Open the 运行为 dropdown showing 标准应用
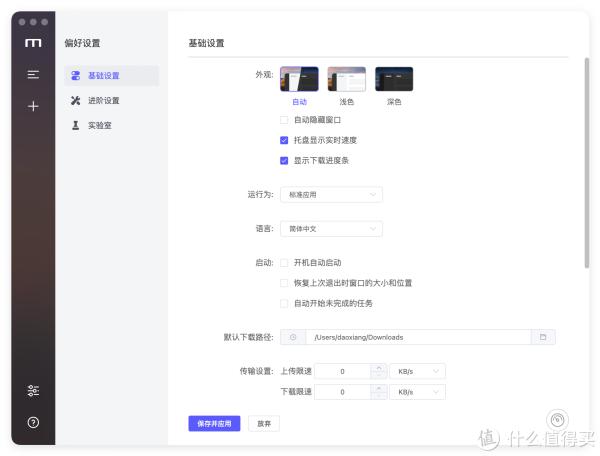This screenshot has width=600, height=456. tap(331, 195)
